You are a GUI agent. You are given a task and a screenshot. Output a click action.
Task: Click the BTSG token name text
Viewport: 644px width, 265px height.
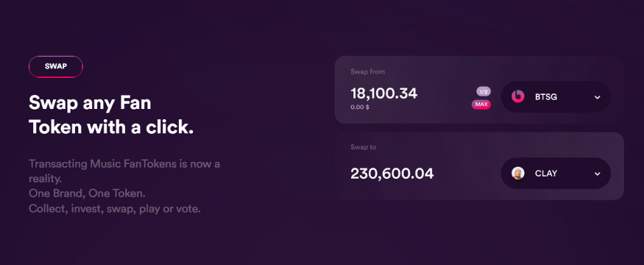(546, 97)
